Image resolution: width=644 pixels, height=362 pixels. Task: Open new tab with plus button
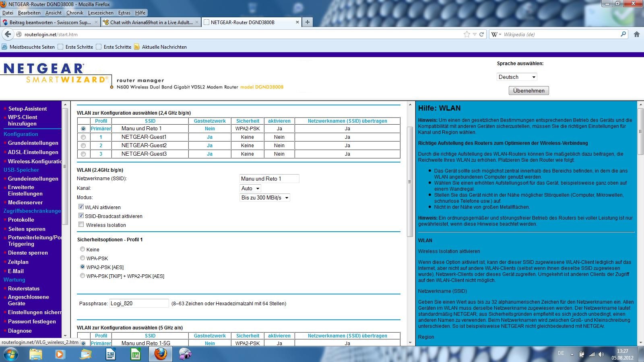click(x=308, y=22)
